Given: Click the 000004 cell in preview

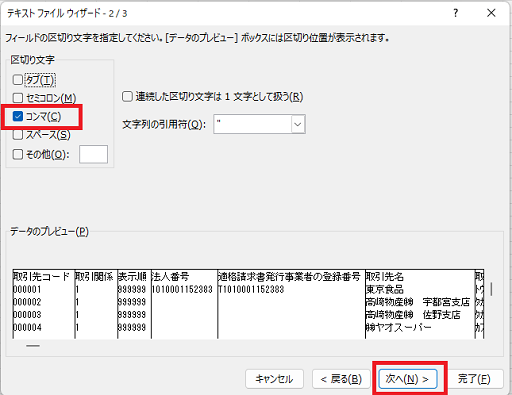Looking at the screenshot, I should point(27,327).
